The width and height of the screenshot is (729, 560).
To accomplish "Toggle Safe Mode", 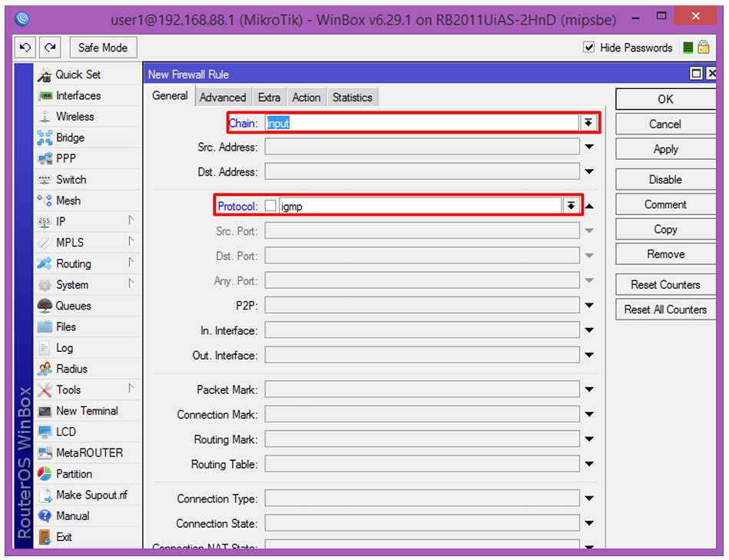I will click(103, 48).
